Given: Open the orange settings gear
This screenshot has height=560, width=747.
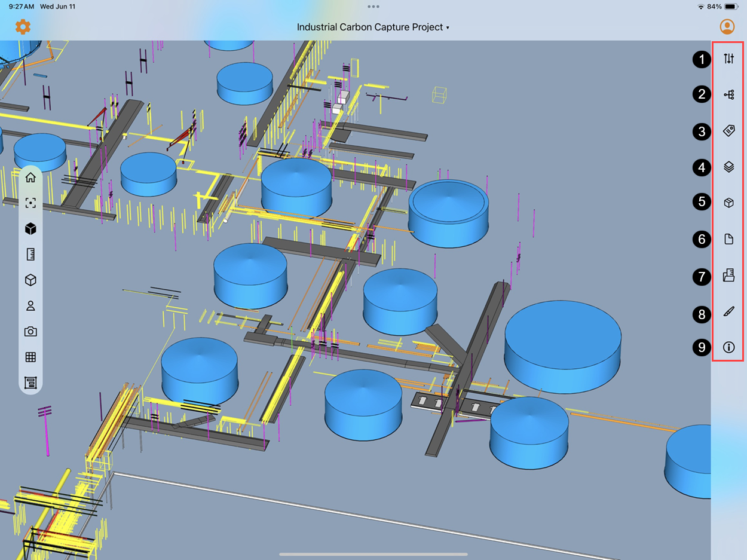Looking at the screenshot, I should pos(23,27).
